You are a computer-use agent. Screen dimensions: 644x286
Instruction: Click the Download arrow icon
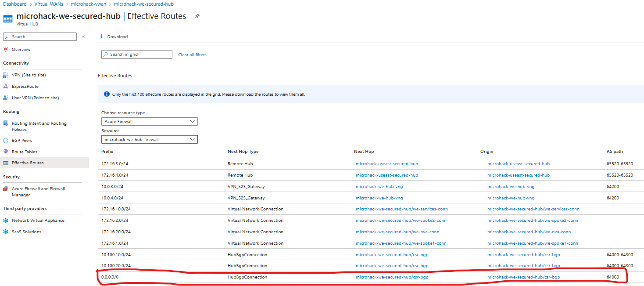point(102,36)
